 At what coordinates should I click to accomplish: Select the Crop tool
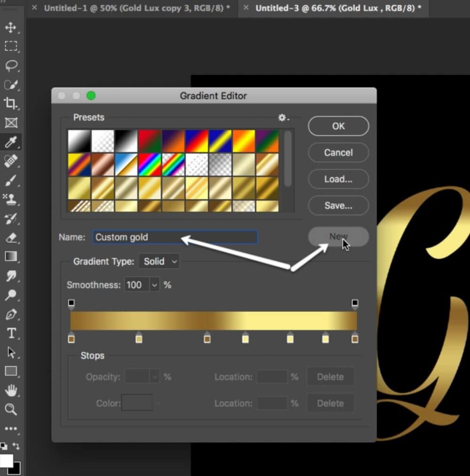pyautogui.click(x=11, y=103)
